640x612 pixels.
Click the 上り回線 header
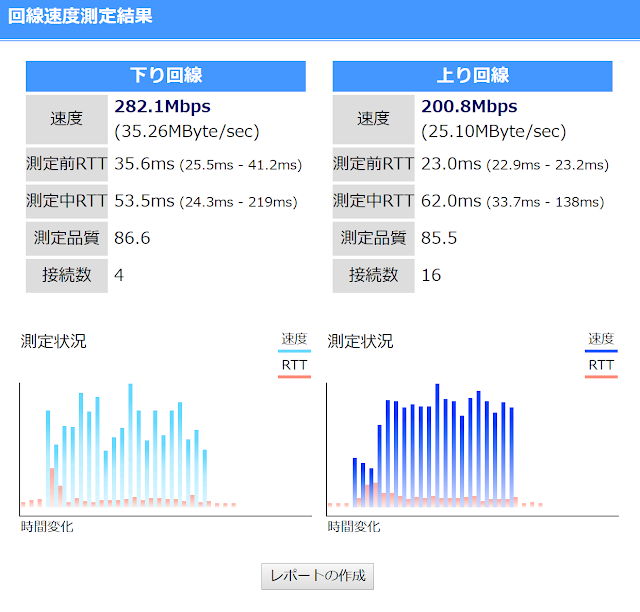coord(473,76)
